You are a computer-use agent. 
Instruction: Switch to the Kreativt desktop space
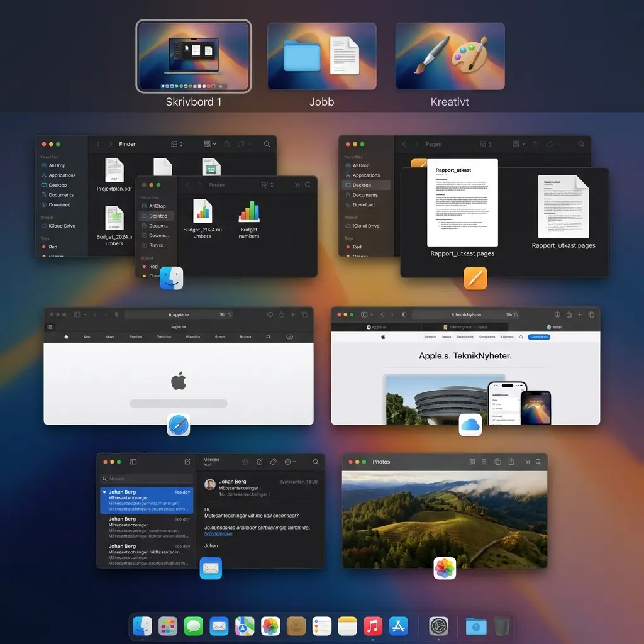(450, 56)
